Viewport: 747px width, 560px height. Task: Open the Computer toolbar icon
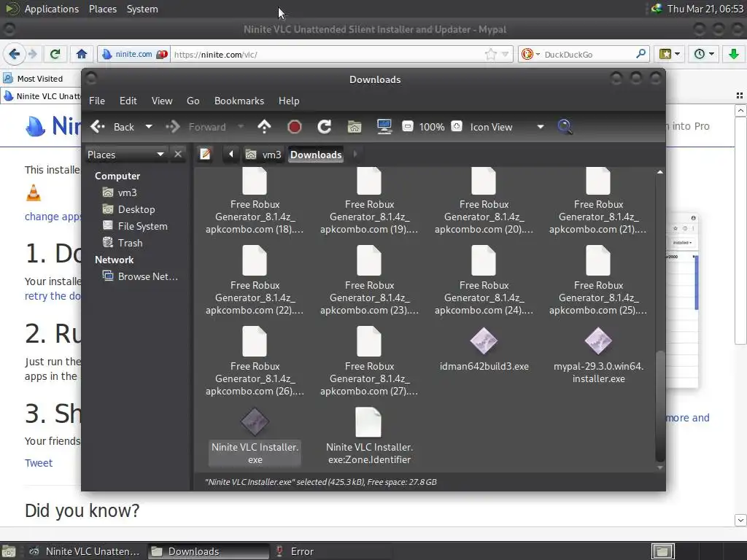(x=384, y=127)
